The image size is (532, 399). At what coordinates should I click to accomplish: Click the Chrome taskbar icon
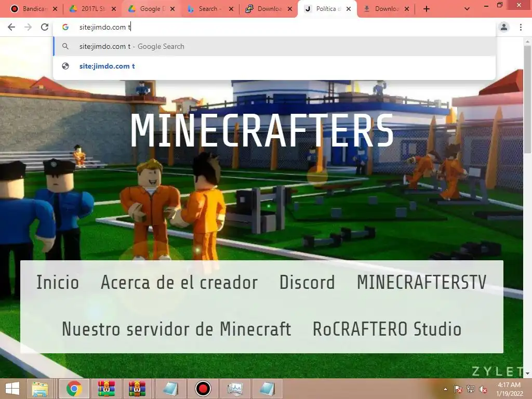(x=74, y=389)
